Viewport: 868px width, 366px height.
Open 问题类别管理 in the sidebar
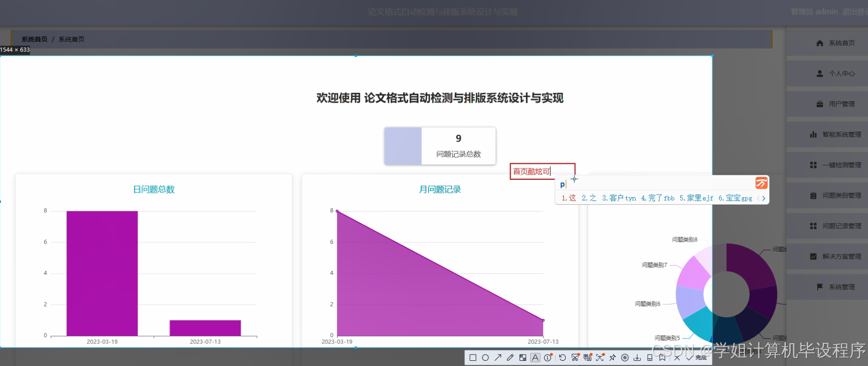[x=827, y=195]
